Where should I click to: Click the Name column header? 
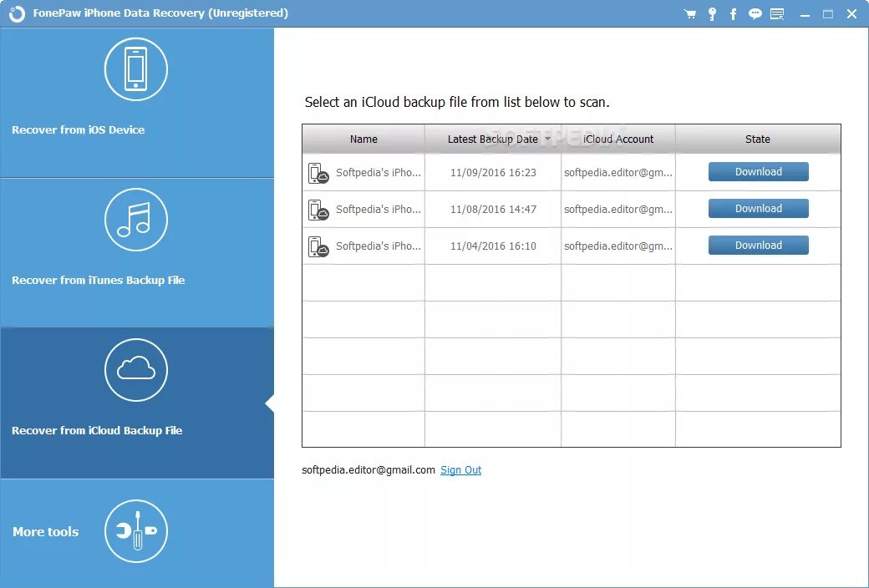363,139
